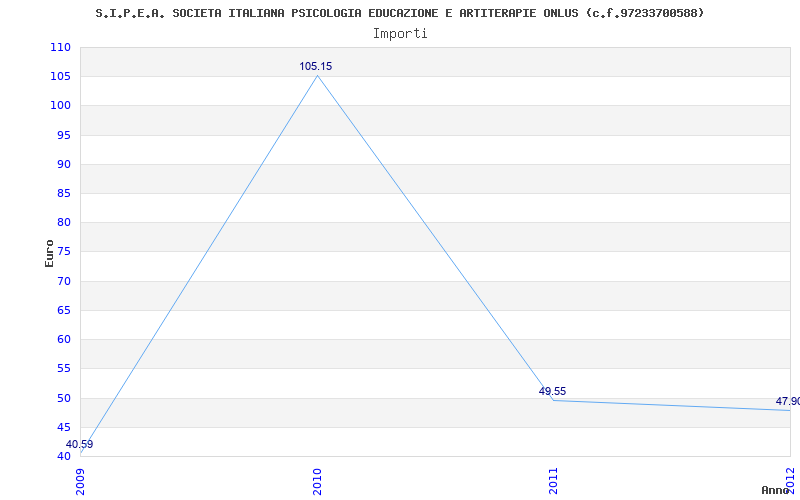This screenshot has width=800, height=500.
Task: Click the 50 y-axis value
Action: [x=63, y=398]
